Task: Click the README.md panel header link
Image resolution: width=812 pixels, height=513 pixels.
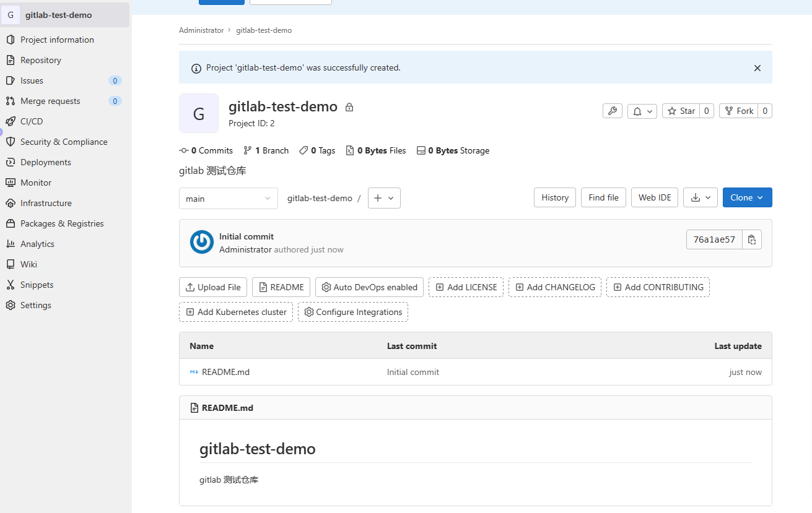Action: click(227, 408)
